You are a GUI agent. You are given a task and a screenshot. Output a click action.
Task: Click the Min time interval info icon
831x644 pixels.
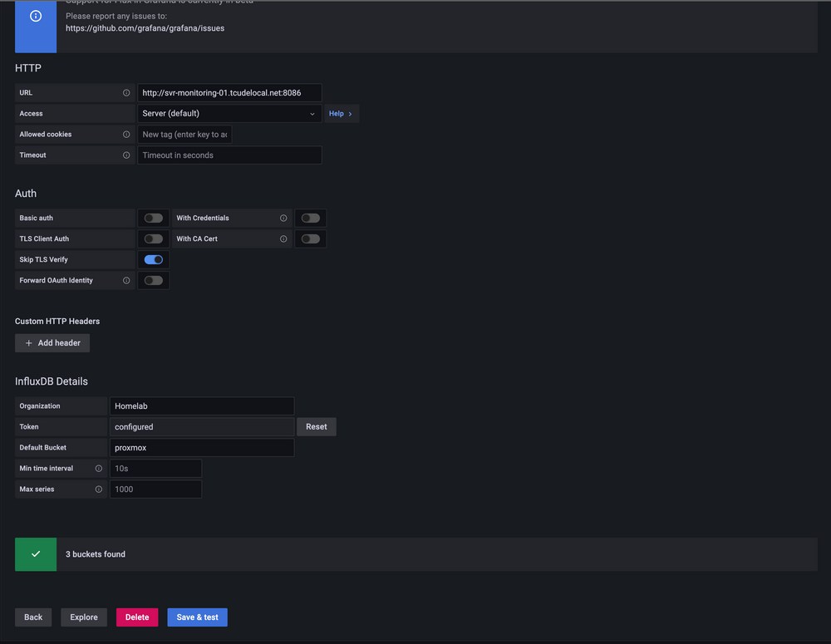tap(99, 468)
